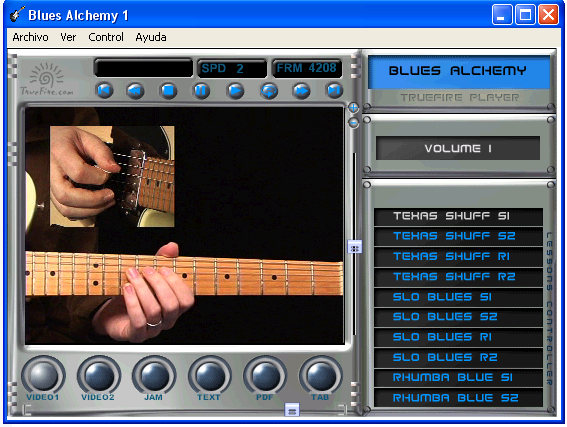The width and height of the screenshot is (567, 427).
Task: Play the lesson video
Action: coord(235,90)
